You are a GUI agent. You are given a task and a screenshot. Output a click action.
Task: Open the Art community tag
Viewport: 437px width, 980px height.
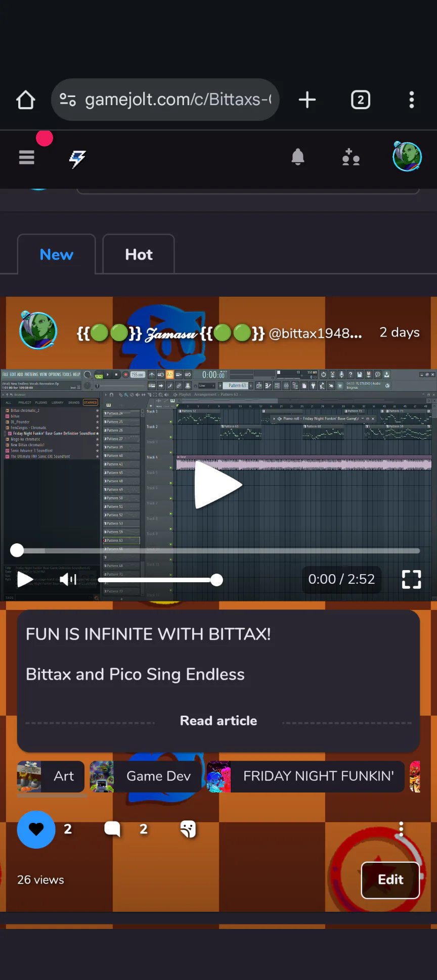coord(51,776)
